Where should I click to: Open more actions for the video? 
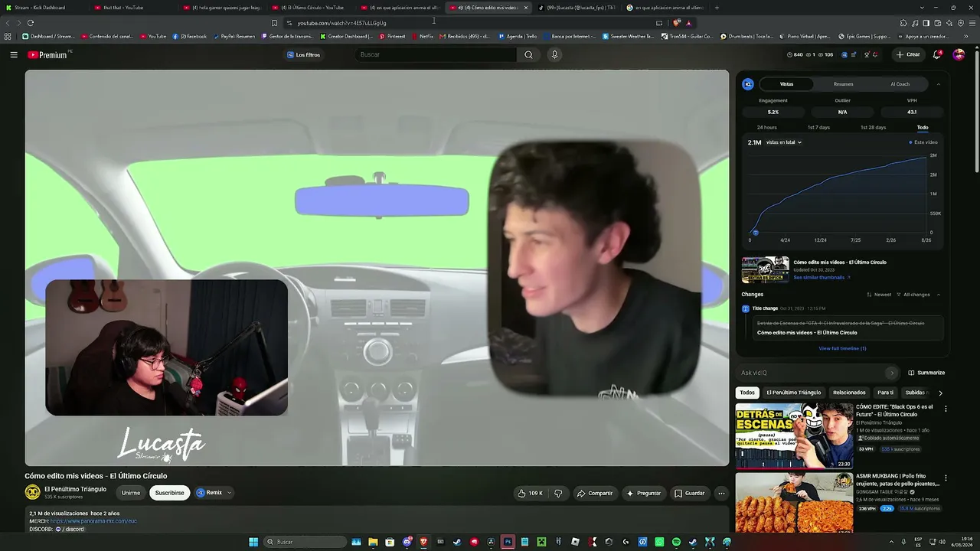721,494
